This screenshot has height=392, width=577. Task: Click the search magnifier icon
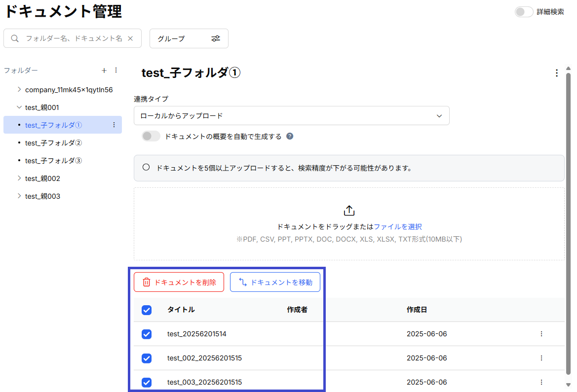(x=15, y=38)
